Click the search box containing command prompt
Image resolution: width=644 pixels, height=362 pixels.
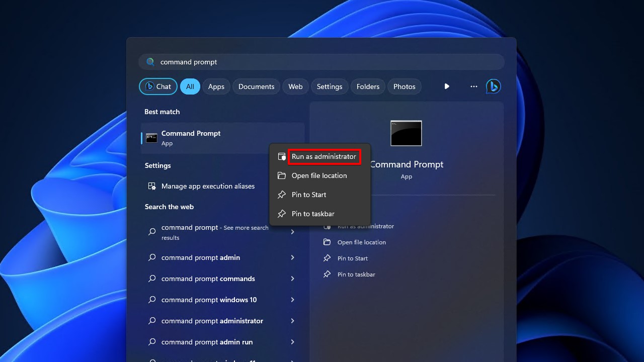point(322,62)
